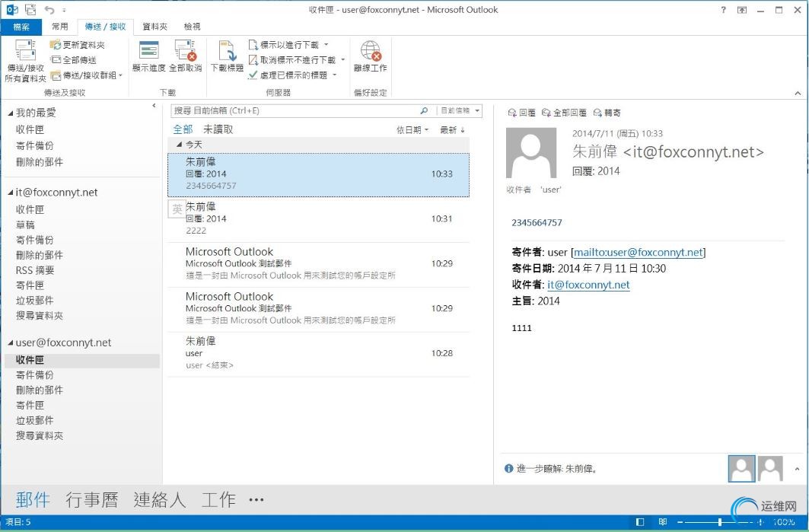Open the RSS 摘要 folder
The height and width of the screenshot is (532, 809).
(35, 270)
